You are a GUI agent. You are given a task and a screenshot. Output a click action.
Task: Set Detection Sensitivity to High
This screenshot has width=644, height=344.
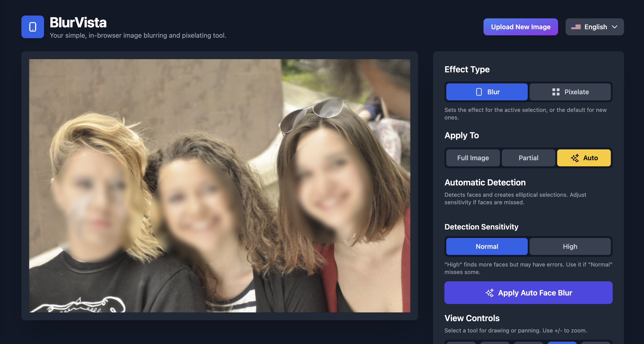(570, 246)
